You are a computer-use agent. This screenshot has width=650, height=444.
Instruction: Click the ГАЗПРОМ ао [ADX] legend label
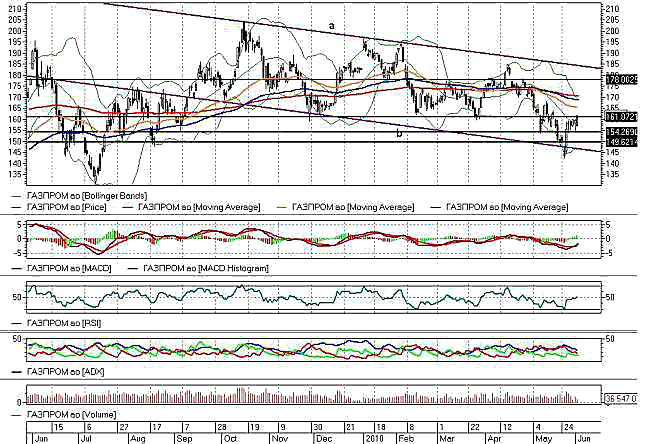[65, 372]
